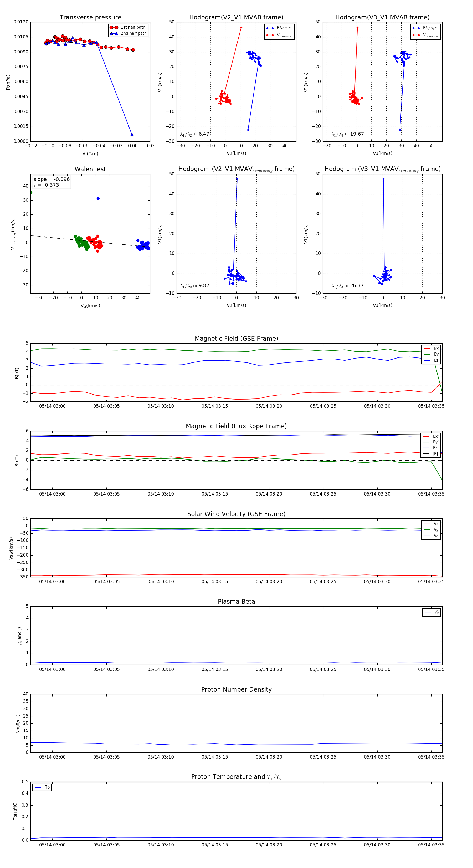Click the 'Magnetic Field (Flux Rope Frame)' title

pyautogui.click(x=236, y=426)
